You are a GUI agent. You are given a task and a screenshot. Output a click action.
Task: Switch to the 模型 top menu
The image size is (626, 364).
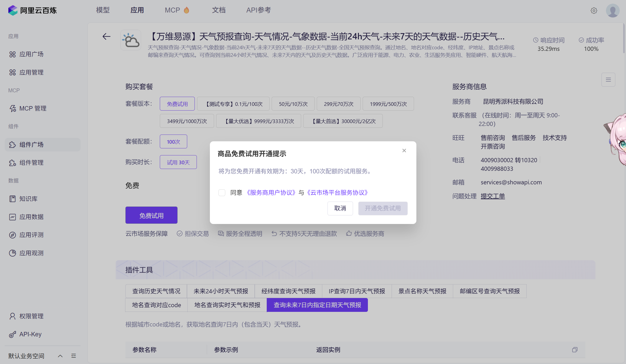tap(103, 10)
